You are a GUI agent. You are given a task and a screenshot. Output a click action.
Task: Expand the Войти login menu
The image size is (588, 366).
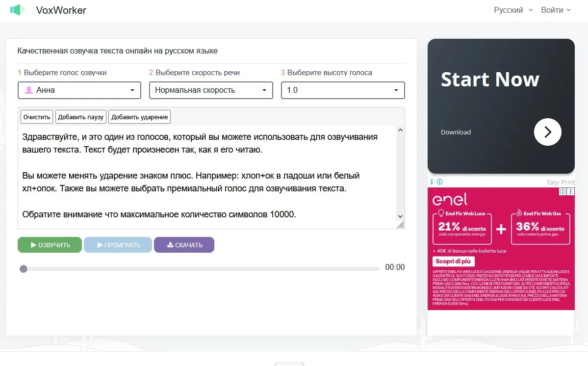point(556,10)
